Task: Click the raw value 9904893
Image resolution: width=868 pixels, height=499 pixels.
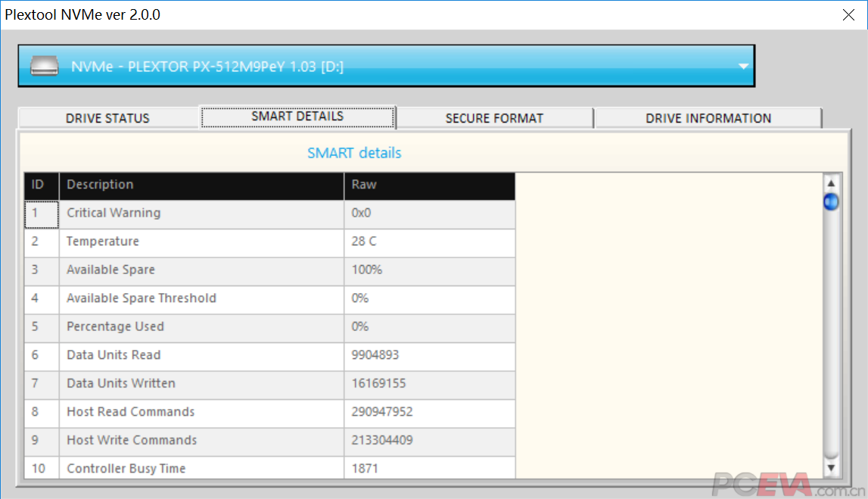Action: point(375,355)
